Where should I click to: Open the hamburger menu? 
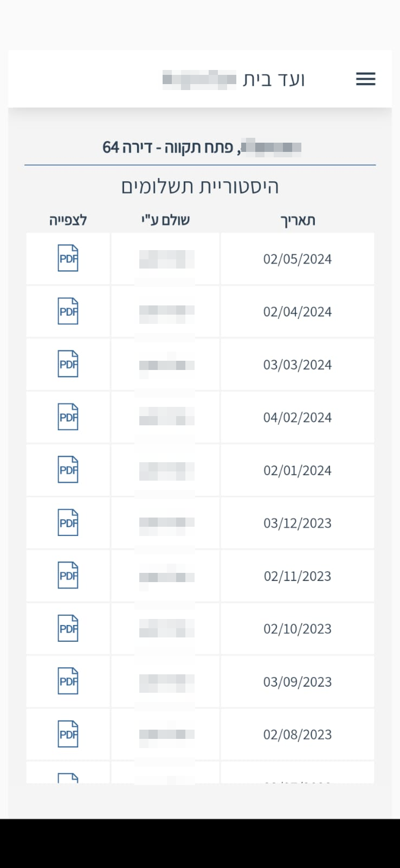click(365, 79)
